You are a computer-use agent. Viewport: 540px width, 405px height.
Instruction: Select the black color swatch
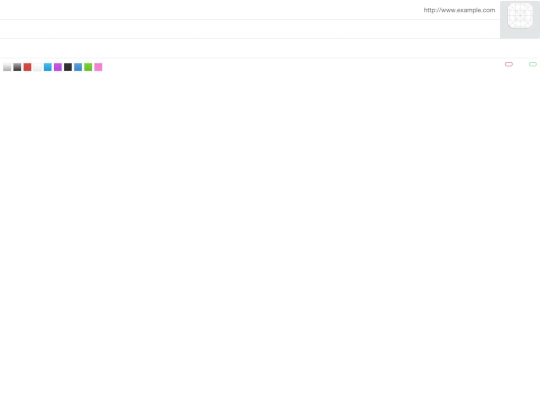point(68,67)
